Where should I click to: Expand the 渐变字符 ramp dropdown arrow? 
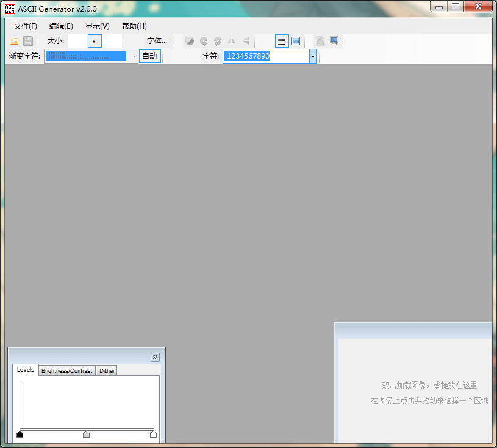pos(134,56)
